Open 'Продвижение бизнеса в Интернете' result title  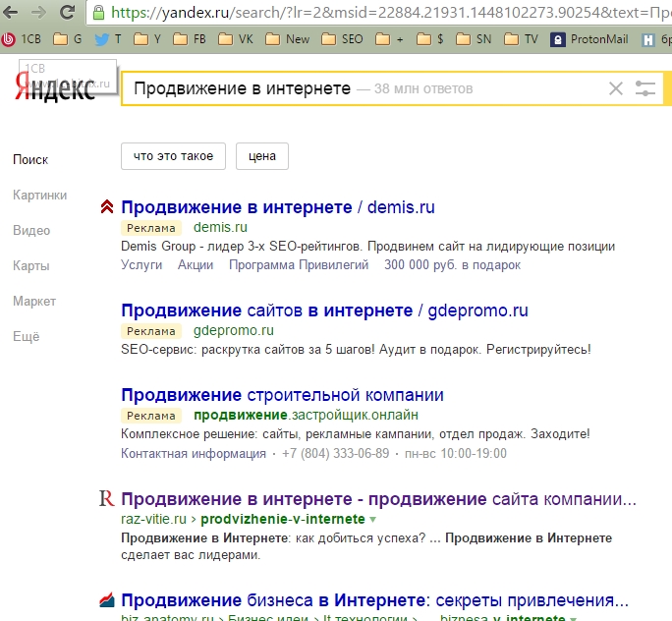pos(374,600)
